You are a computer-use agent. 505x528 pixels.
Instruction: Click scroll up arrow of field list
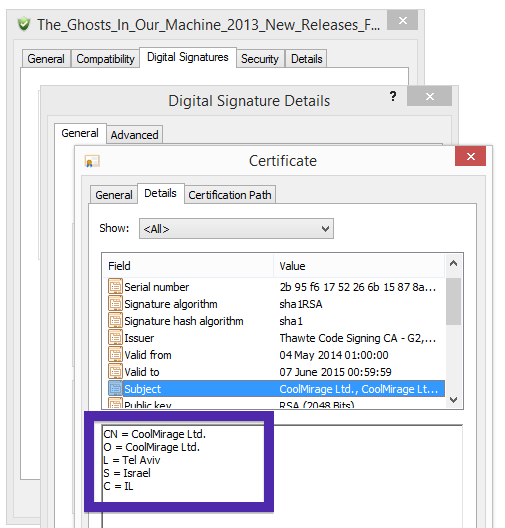[453, 264]
